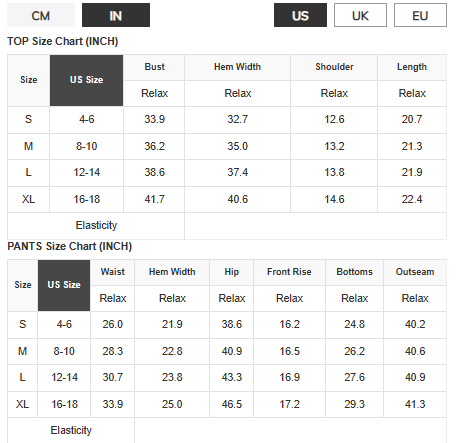This screenshot has width=466, height=443.
Task: Click US Size header in PANTS chart
Action: (64, 285)
